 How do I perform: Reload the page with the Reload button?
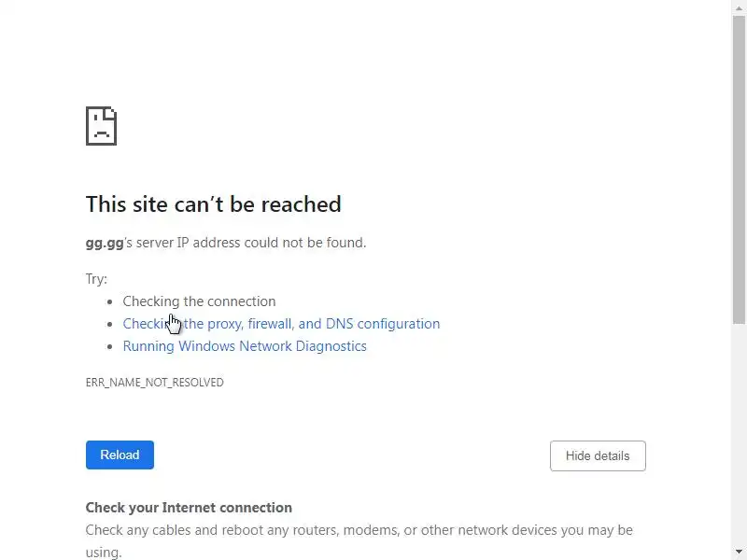[120, 455]
